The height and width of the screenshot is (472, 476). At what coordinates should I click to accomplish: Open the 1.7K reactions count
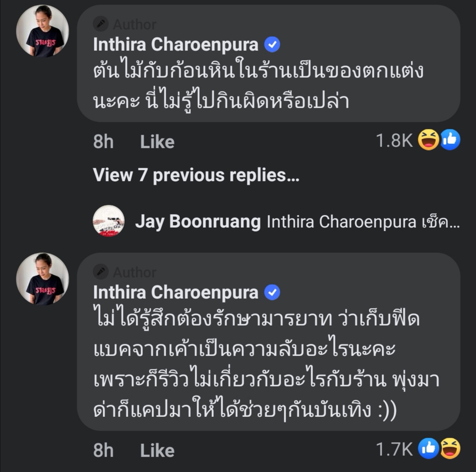click(394, 450)
